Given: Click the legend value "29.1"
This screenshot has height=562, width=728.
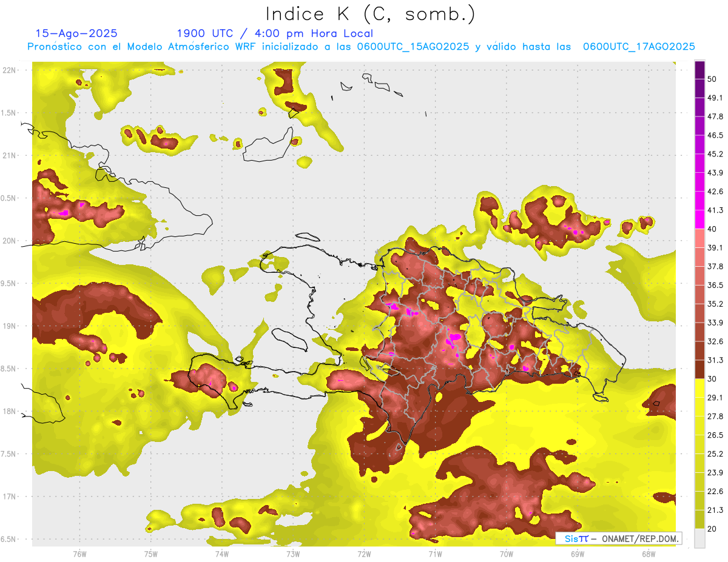Looking at the screenshot, I should [715, 398].
